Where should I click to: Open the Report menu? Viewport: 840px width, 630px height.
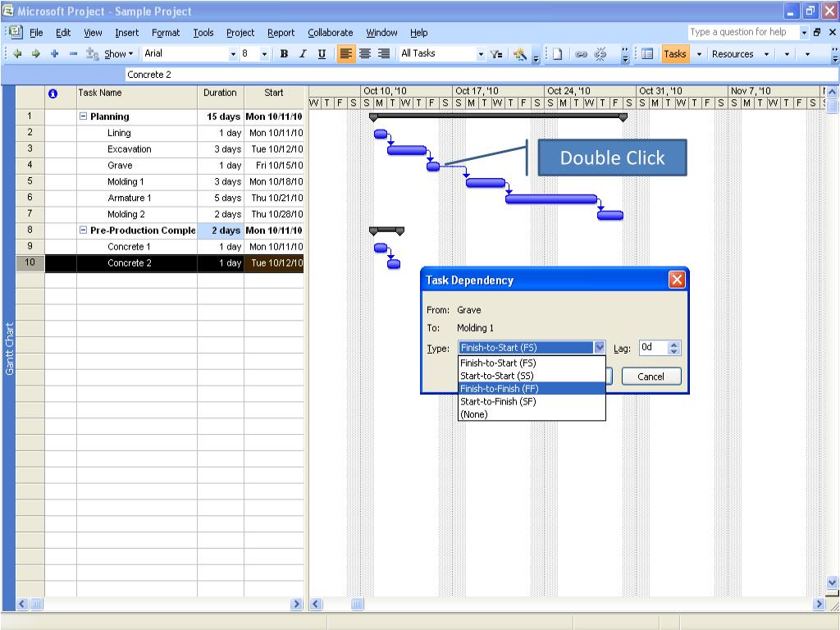coord(281,33)
